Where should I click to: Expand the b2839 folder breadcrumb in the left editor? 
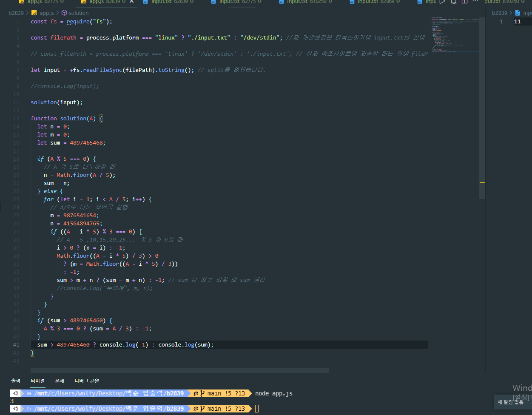point(16,13)
